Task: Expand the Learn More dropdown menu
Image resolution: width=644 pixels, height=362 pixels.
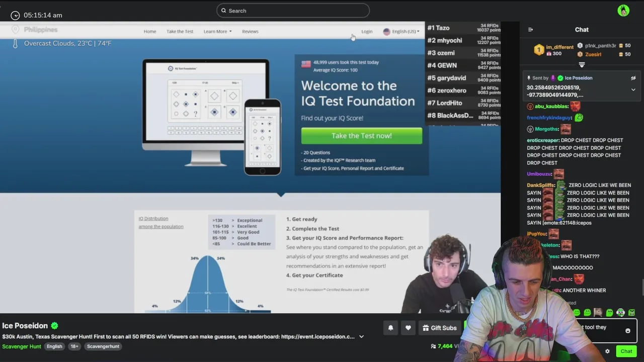Action: click(x=217, y=31)
